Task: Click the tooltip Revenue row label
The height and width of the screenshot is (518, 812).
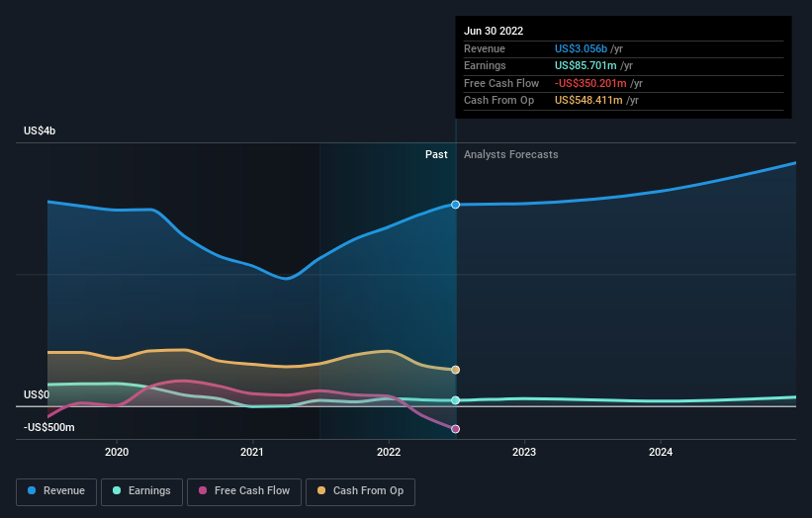Action: [x=485, y=48]
